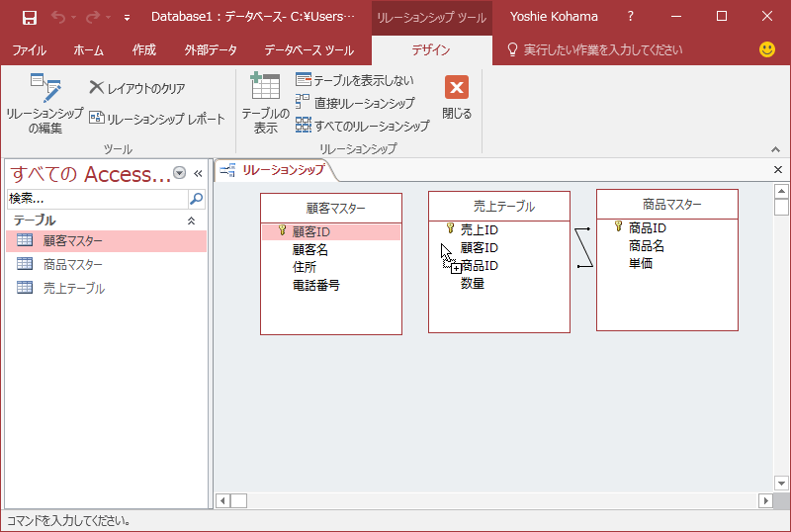Image resolution: width=791 pixels, height=532 pixels.
Task: Select 数量 field in 売上テーブル
Action: (x=473, y=283)
